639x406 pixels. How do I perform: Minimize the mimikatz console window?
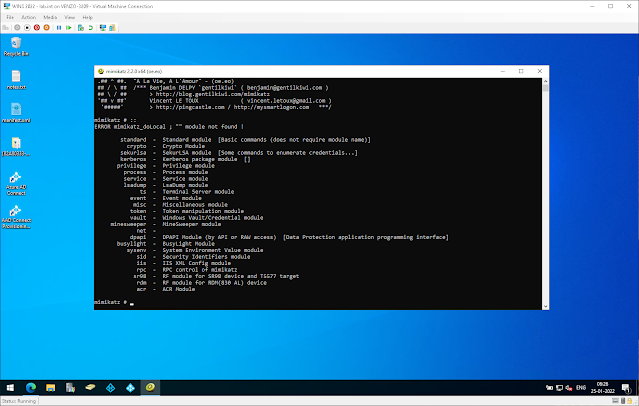tap(503, 71)
